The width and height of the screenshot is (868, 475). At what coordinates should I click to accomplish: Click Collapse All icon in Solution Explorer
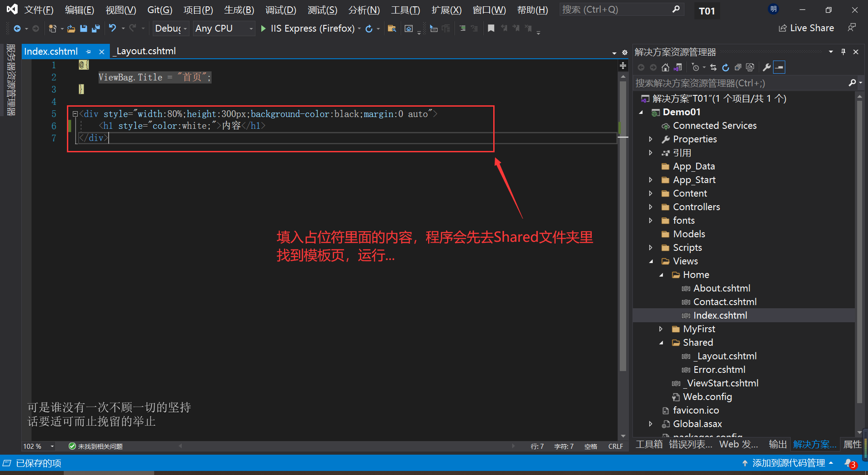coord(738,67)
